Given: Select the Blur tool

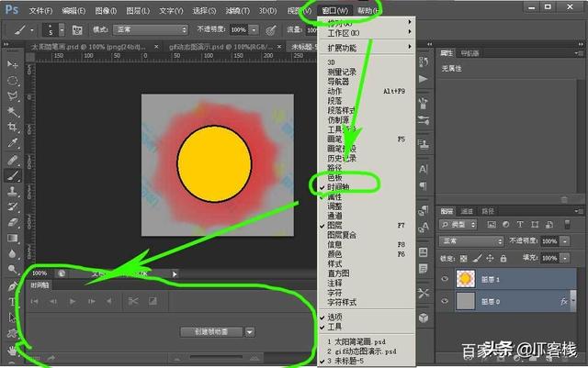Looking at the screenshot, I should click(x=12, y=253).
